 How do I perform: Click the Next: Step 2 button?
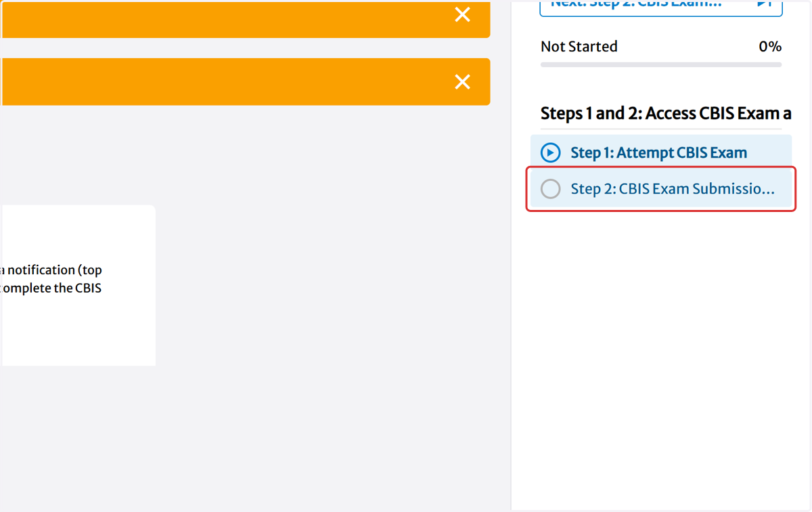tap(661, 7)
